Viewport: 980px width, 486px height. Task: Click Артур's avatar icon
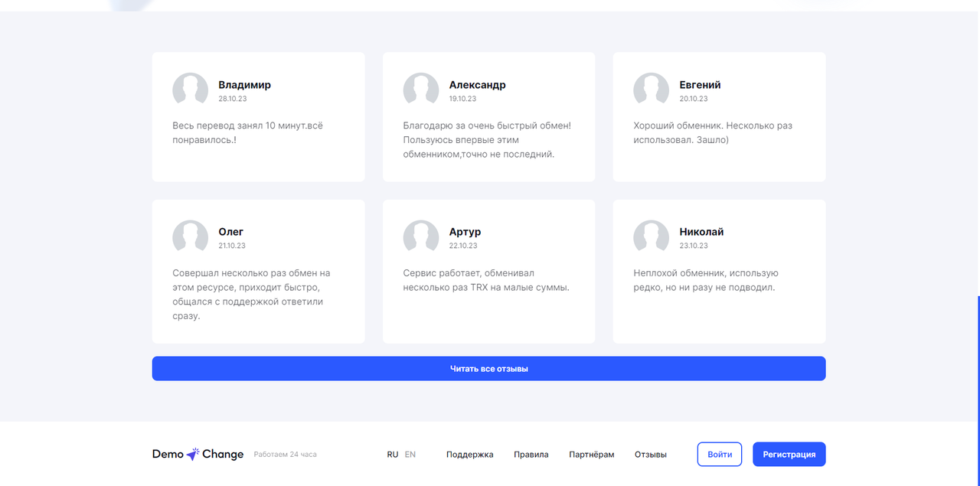pyautogui.click(x=420, y=237)
